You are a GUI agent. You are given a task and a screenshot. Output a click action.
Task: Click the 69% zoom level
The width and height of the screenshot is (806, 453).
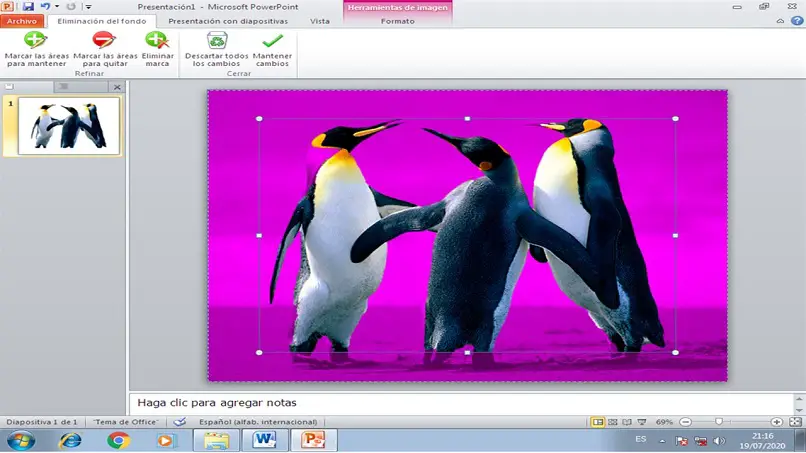[x=664, y=422]
